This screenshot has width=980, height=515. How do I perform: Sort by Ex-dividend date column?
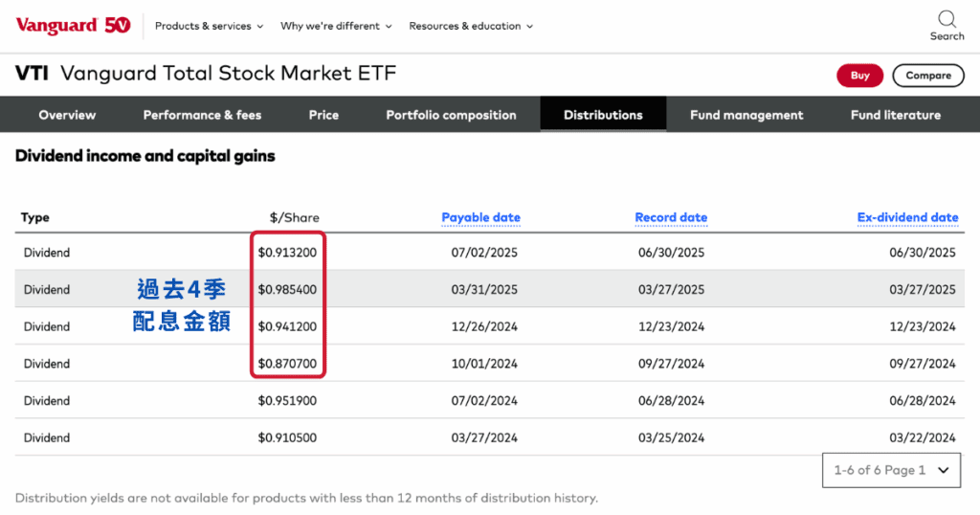click(x=907, y=217)
